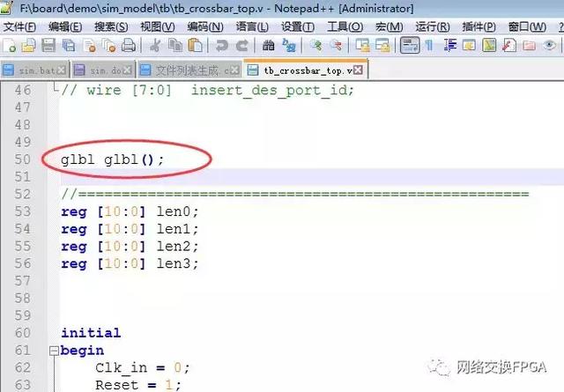The image size is (564, 392).
Task: Open Folder as Workspace icon
Action: [x=529, y=45]
